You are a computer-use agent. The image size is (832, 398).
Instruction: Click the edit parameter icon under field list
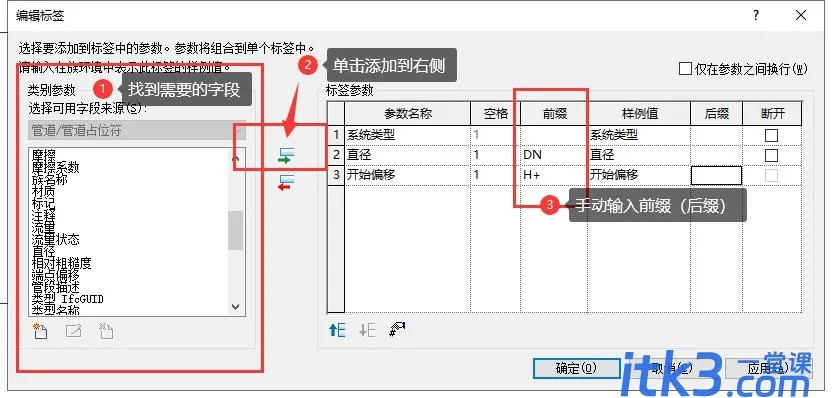[73, 331]
